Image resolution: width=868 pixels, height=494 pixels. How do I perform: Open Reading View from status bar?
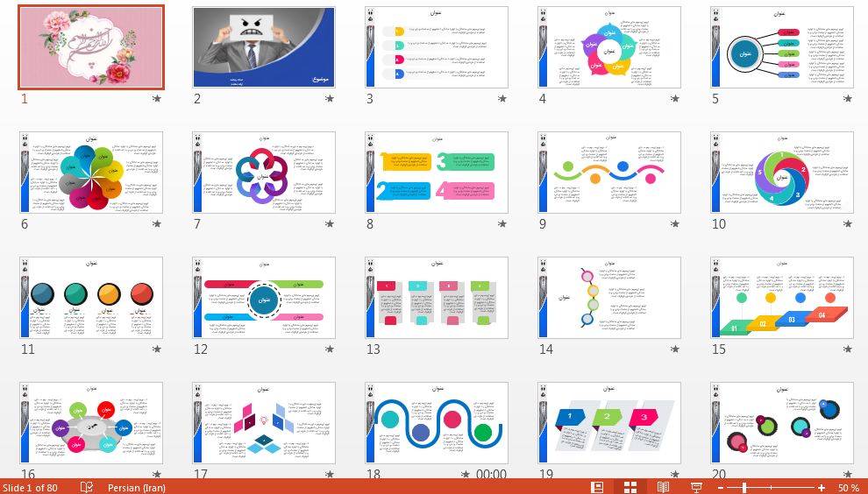(x=664, y=487)
